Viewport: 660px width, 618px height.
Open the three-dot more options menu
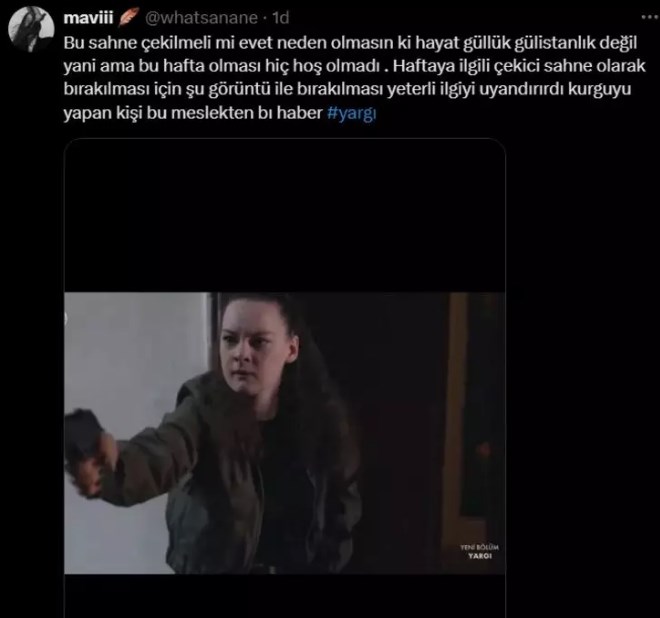pos(650,17)
